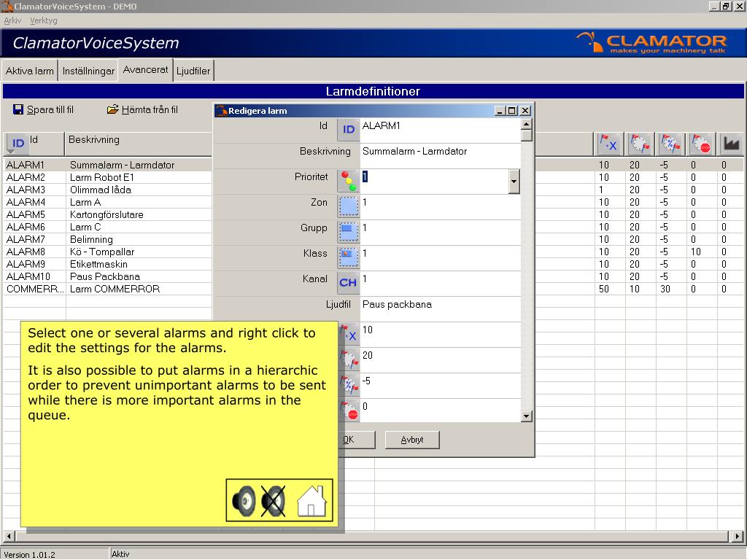Screen dimensions: 747x560
Task: Click the crossed-out speaker mute icon
Action: click(274, 501)
